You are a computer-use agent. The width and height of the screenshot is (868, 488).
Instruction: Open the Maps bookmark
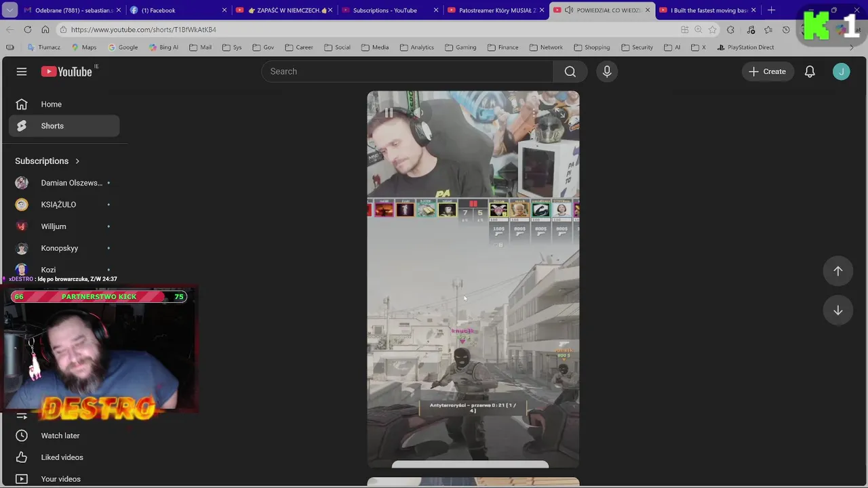click(x=83, y=47)
